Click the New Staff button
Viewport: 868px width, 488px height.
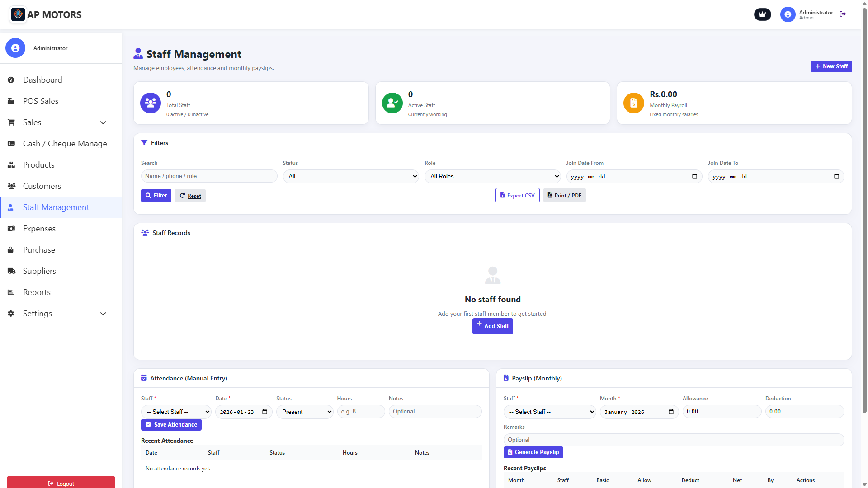tap(831, 66)
